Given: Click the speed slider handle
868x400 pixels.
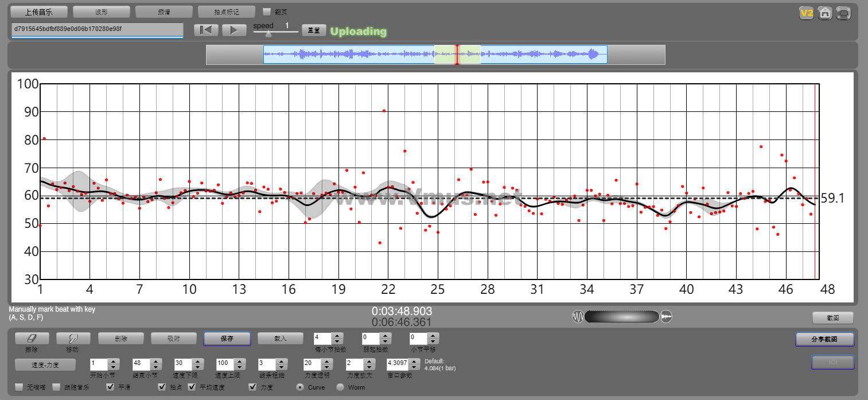Looking at the screenshot, I should (268, 33).
